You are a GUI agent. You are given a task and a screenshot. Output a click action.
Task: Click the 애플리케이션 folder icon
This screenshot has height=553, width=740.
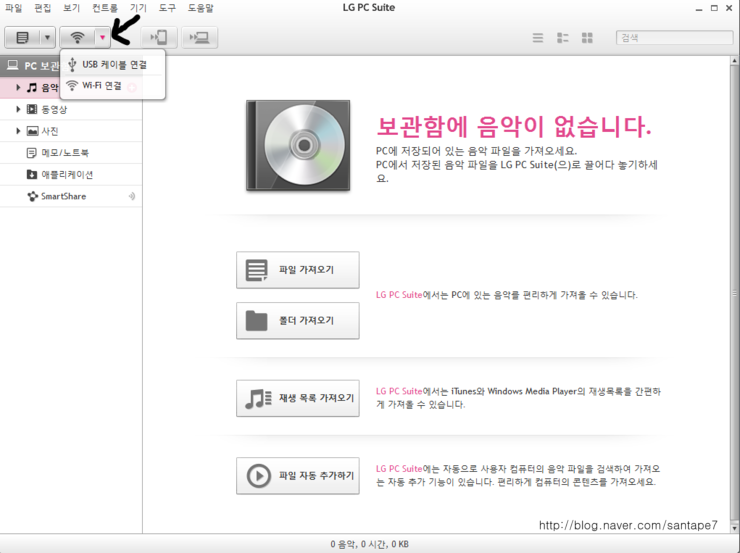pyautogui.click(x=32, y=175)
